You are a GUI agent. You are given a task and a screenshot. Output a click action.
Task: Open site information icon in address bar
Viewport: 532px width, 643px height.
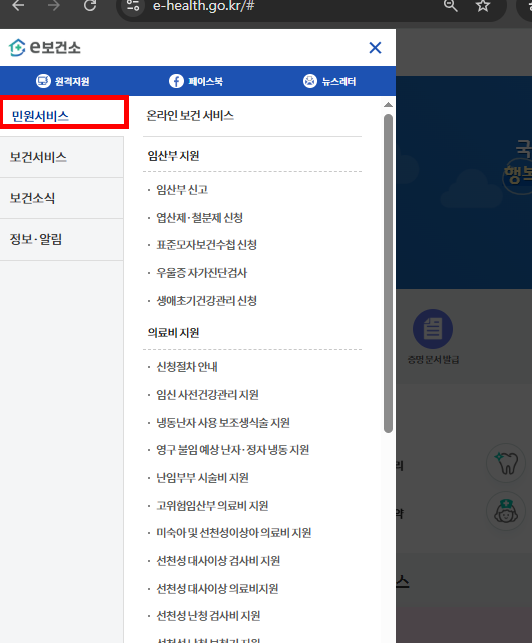point(133,6)
